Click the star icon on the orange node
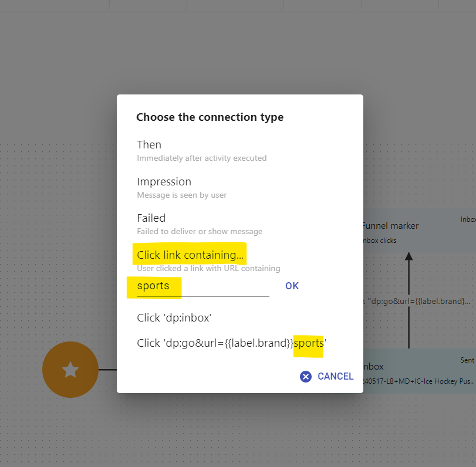The width and height of the screenshot is (476, 467). tap(70, 370)
